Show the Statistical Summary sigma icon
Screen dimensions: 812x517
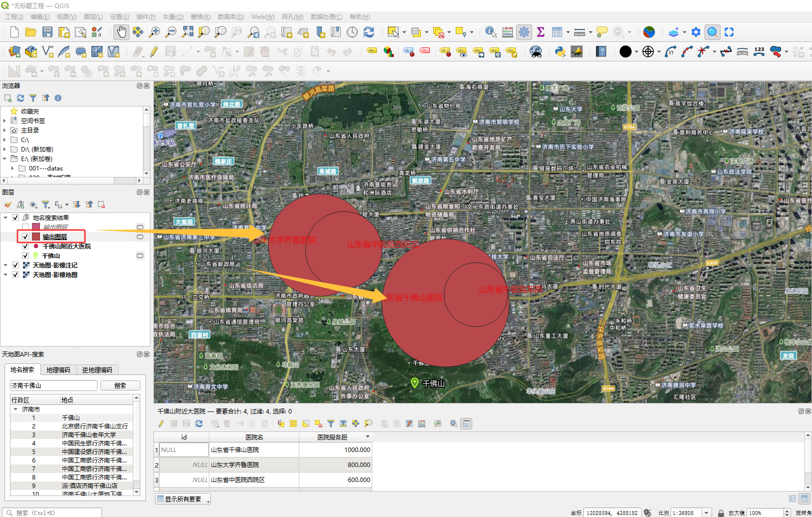tap(540, 32)
